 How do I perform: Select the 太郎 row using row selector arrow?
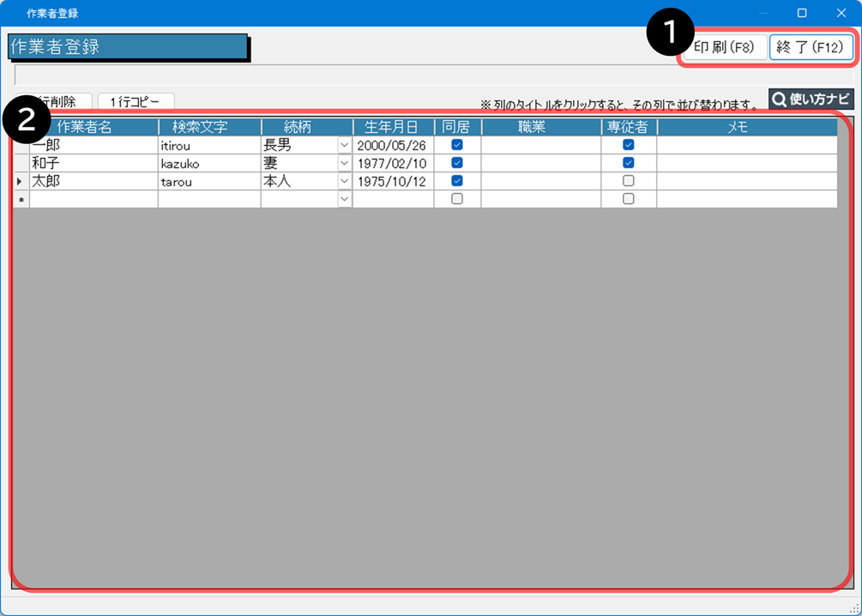pos(21,181)
